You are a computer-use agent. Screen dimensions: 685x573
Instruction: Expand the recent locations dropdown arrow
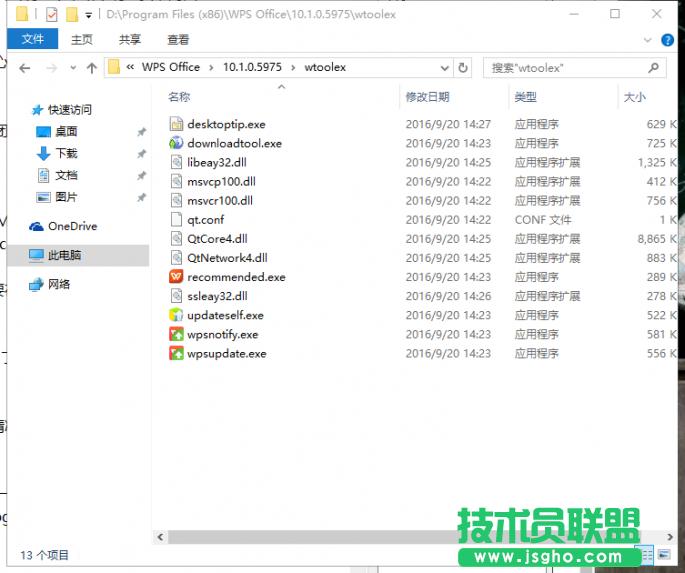pyautogui.click(x=73, y=68)
